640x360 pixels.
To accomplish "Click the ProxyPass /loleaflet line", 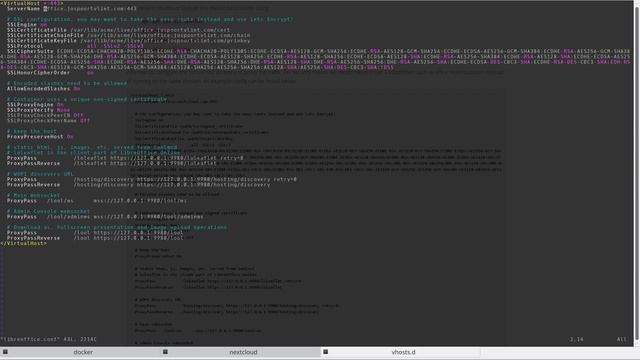I will coord(125,158).
